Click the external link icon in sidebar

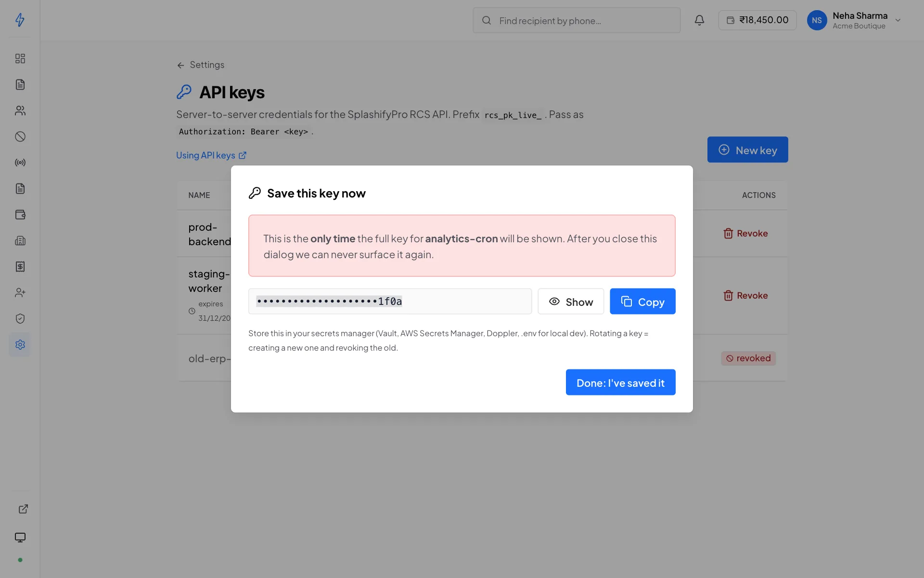[x=23, y=509]
